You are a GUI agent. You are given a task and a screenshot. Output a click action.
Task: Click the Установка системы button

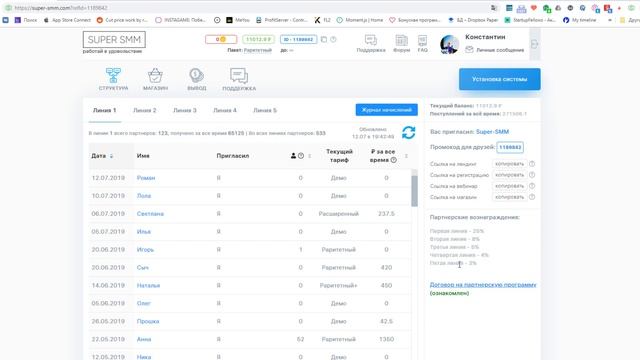[500, 79]
